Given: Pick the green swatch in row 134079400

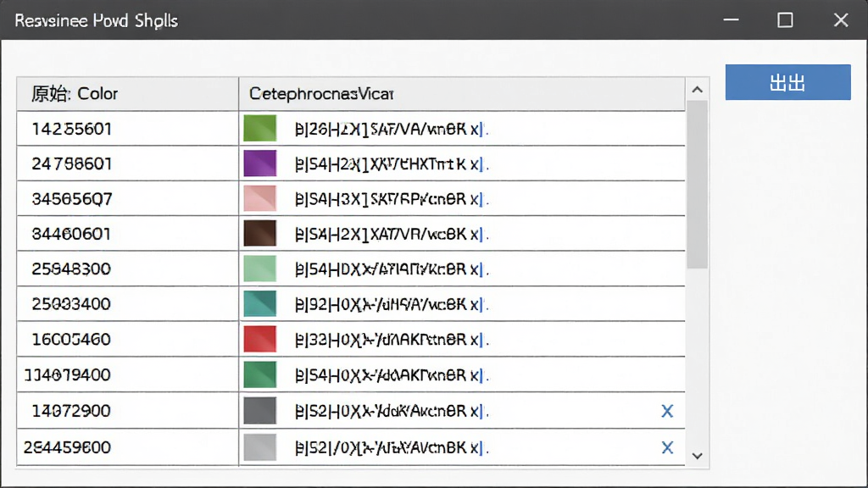Looking at the screenshot, I should [x=259, y=374].
